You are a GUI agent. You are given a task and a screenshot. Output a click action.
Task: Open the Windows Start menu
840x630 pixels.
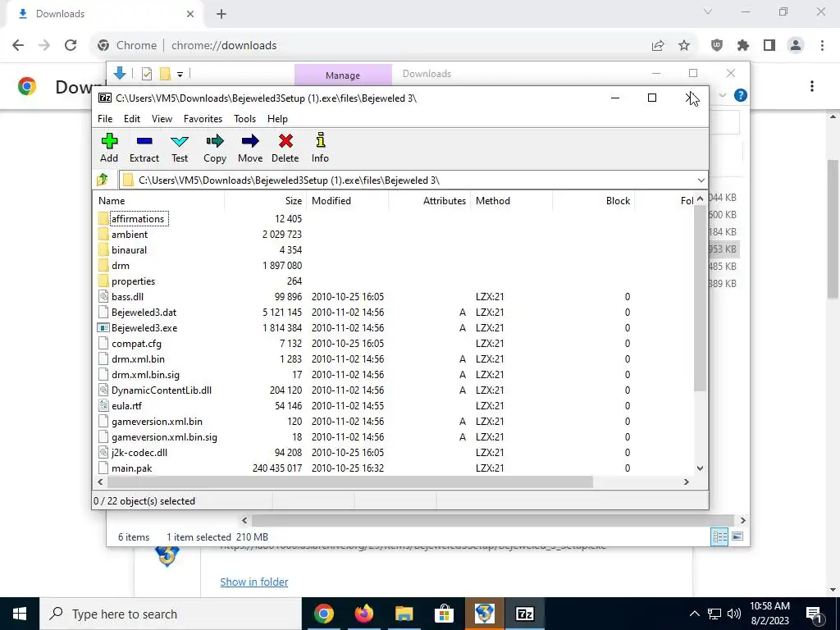[20, 614]
